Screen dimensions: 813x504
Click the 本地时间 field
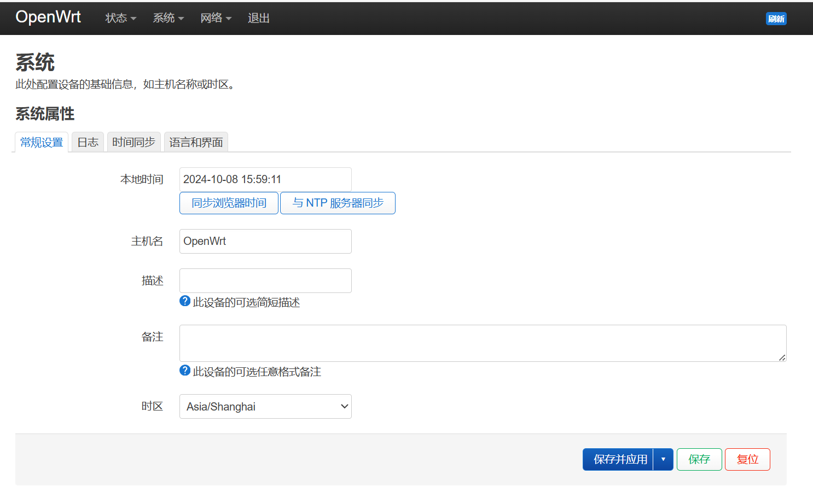[265, 179]
